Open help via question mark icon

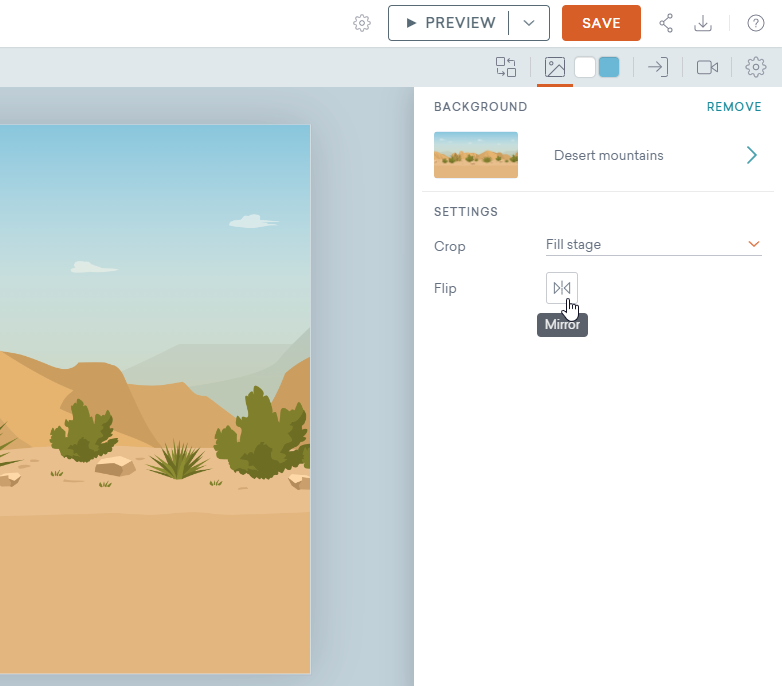[x=756, y=23]
